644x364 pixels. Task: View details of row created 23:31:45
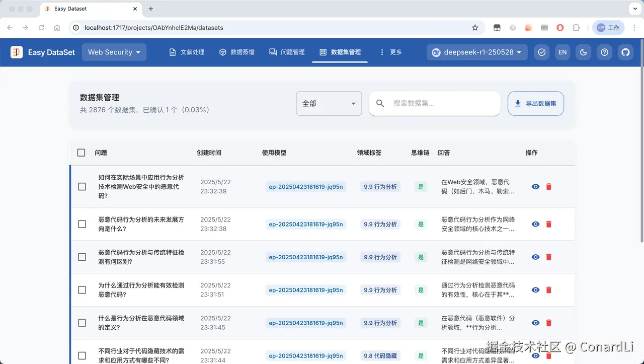tap(535, 323)
